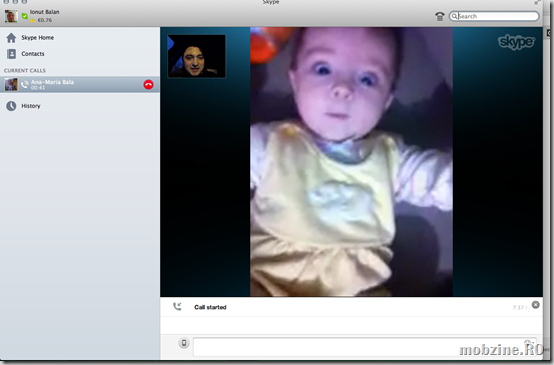Click the chat message input box

click(365, 347)
